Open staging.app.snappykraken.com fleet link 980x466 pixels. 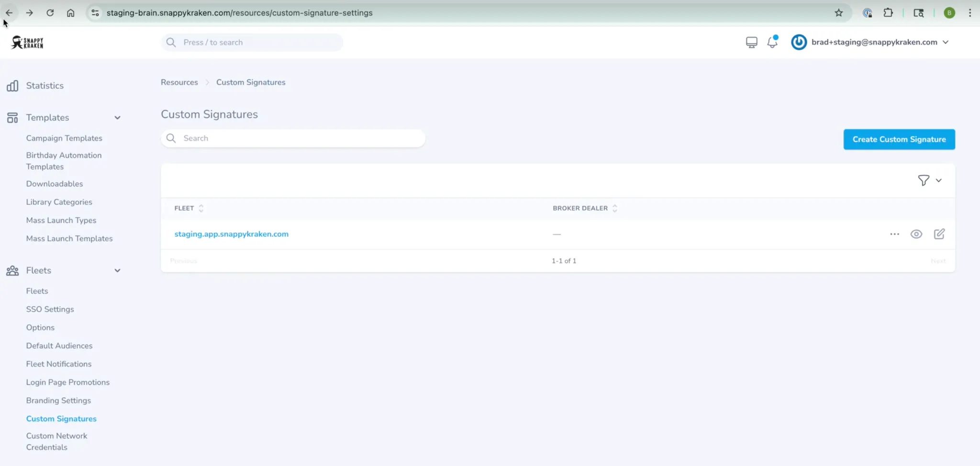coord(231,234)
